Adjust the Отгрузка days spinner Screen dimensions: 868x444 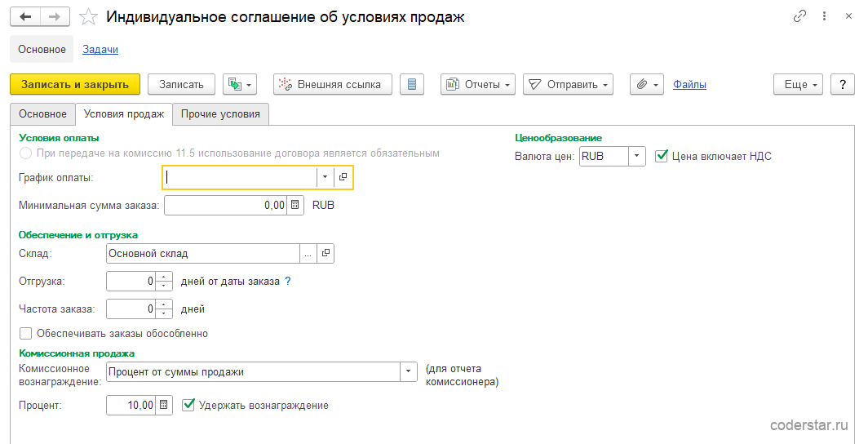pyautogui.click(x=164, y=282)
